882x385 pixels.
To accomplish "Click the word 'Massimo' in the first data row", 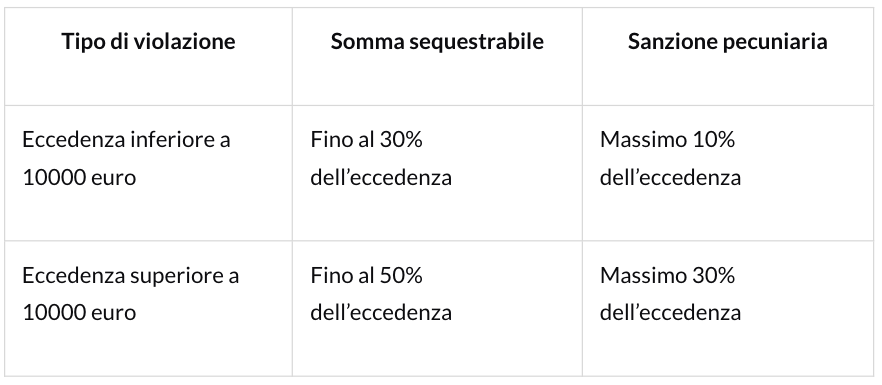I will [644, 140].
